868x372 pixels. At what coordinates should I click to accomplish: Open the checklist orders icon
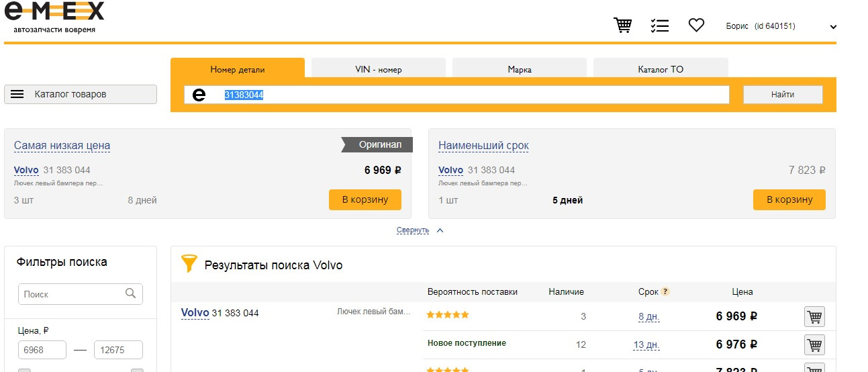[659, 26]
